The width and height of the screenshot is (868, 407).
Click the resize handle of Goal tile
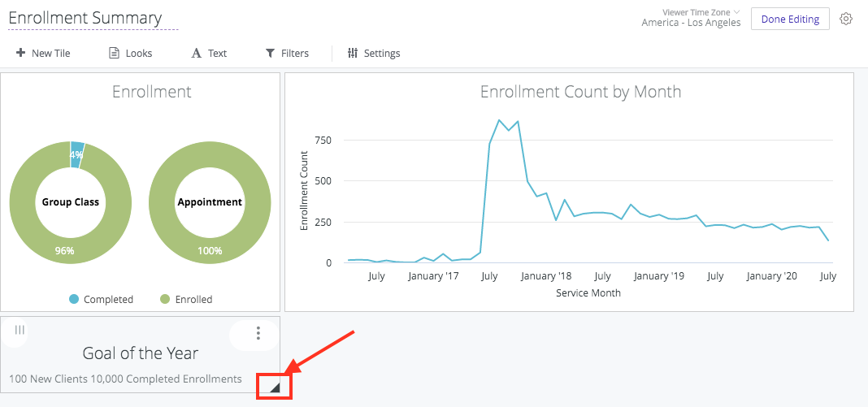pyautogui.click(x=275, y=388)
